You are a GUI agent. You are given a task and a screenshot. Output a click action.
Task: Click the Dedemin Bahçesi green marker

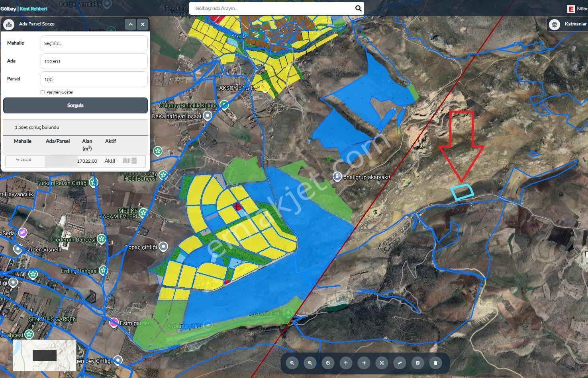point(102,239)
